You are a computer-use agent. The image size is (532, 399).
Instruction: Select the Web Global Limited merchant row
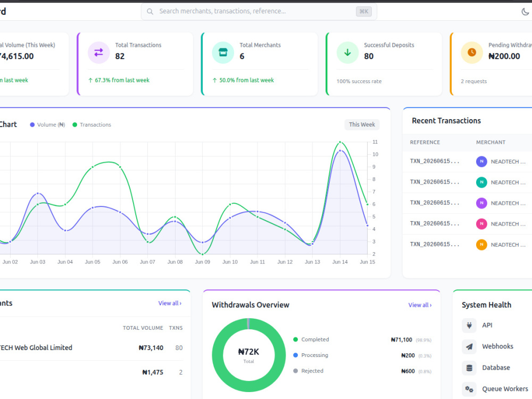pos(92,348)
